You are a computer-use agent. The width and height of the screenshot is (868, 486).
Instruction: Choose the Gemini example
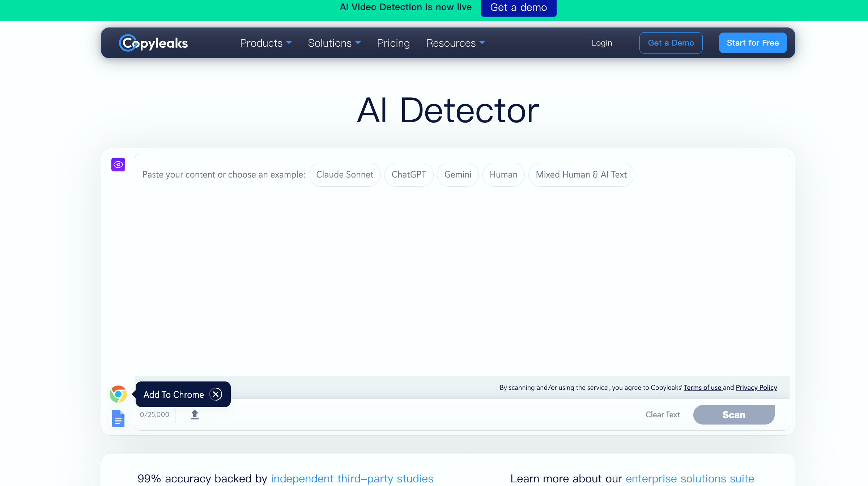(458, 175)
